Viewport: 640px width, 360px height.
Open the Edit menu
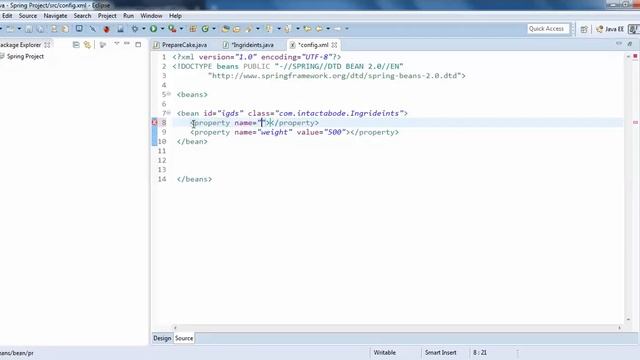[x=7, y=16]
